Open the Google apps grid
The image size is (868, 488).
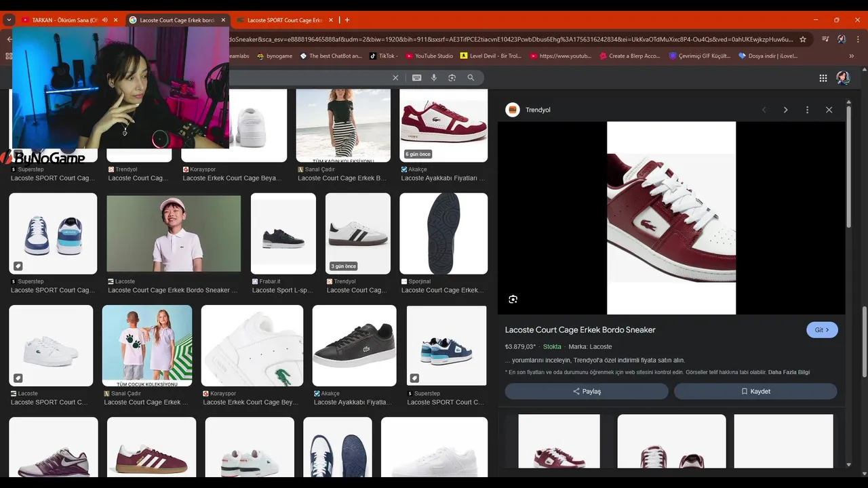[x=823, y=78]
